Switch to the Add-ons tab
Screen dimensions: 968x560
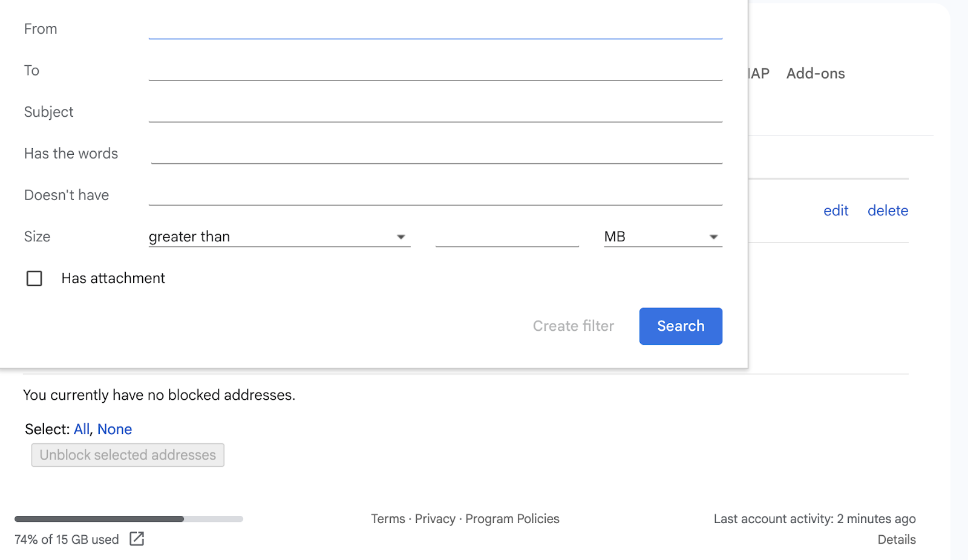(815, 74)
